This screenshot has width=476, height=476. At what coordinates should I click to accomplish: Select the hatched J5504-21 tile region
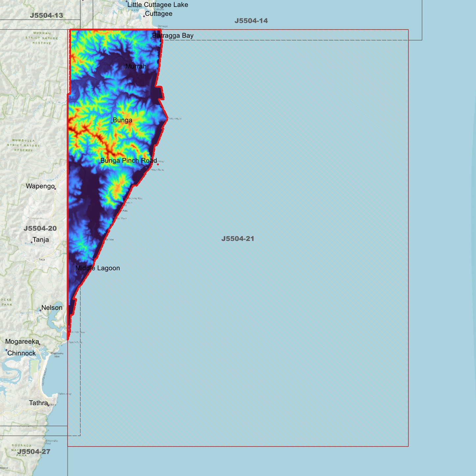click(237, 239)
